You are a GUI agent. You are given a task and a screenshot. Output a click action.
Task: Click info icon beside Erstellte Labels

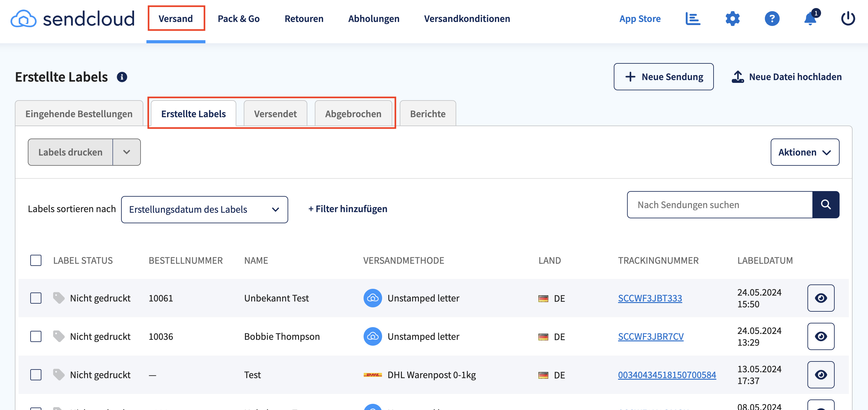122,77
